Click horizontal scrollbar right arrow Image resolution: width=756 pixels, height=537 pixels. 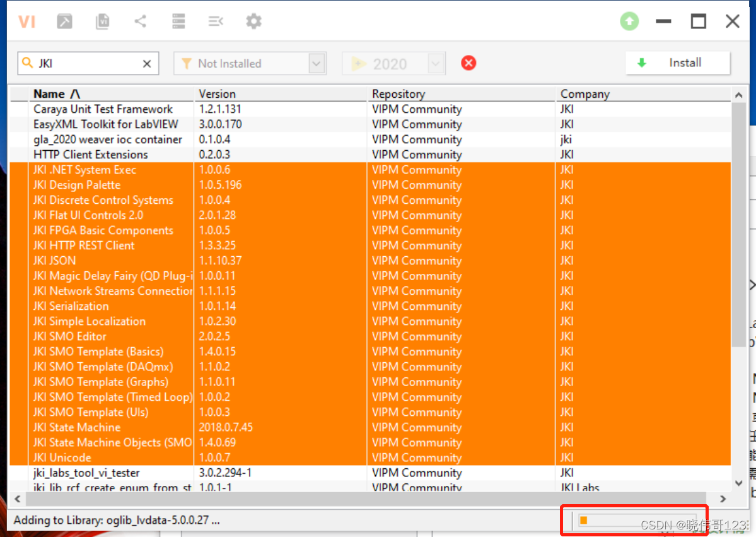click(x=723, y=499)
